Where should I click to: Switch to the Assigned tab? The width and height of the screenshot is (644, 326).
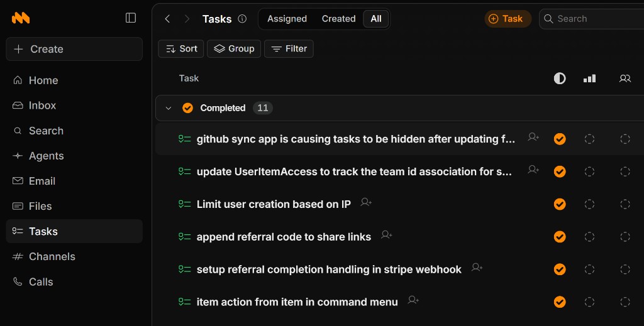pos(287,19)
